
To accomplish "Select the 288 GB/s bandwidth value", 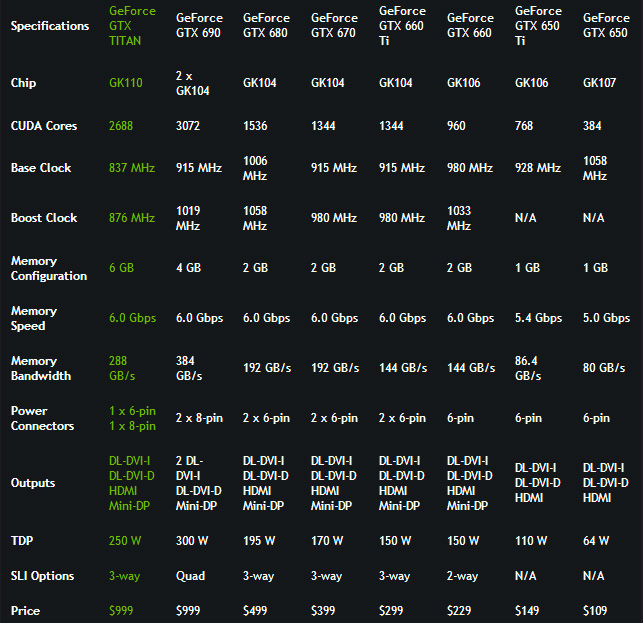I will (x=122, y=369).
